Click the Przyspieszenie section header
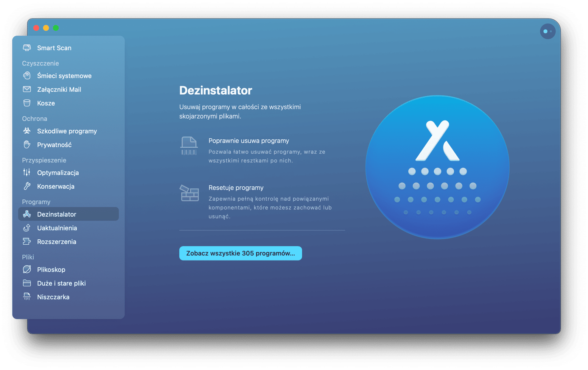Viewport: 588px width, 370px height. tap(44, 160)
